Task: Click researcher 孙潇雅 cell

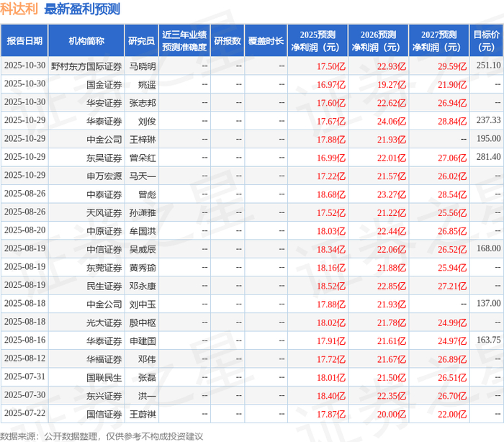Action: click(x=143, y=213)
